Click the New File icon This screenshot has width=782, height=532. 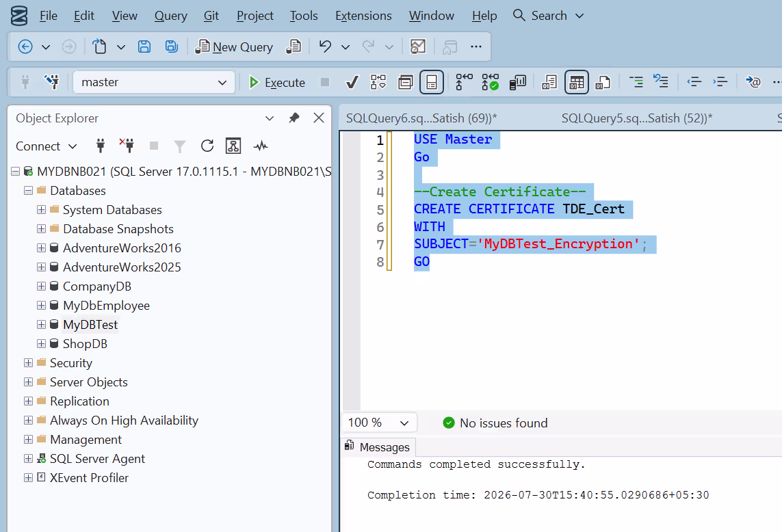click(100, 47)
